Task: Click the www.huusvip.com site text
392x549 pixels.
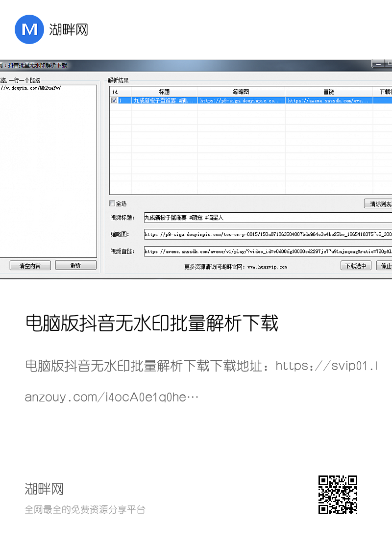Action: (x=267, y=267)
